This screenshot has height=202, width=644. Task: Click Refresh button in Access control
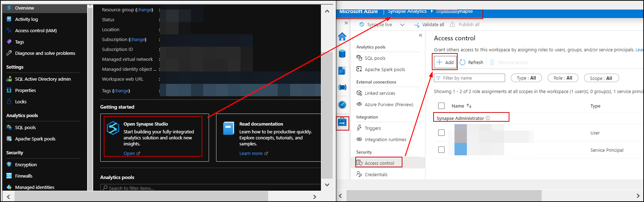[471, 62]
